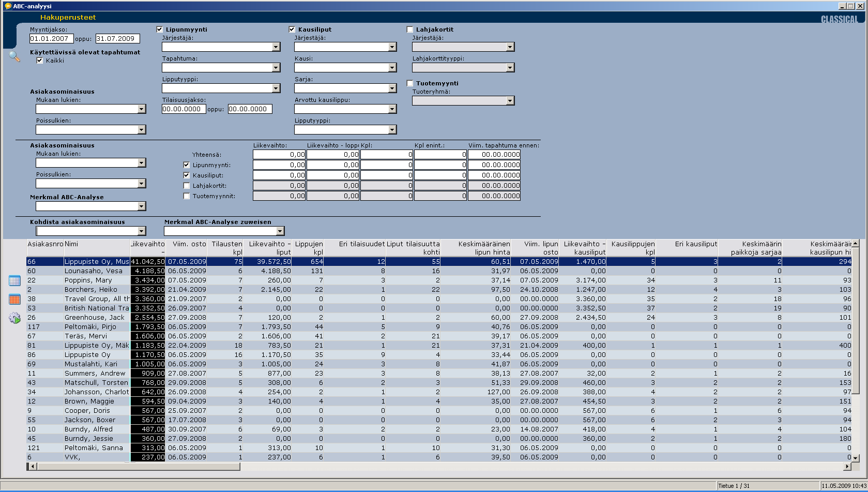This screenshot has width=868, height=492.
Task: Click Myyntijakso start date field
Action: pos(52,39)
